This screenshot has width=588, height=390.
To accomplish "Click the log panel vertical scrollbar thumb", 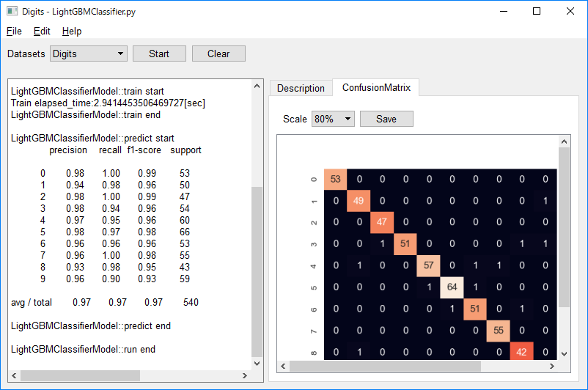I will click(257, 272).
